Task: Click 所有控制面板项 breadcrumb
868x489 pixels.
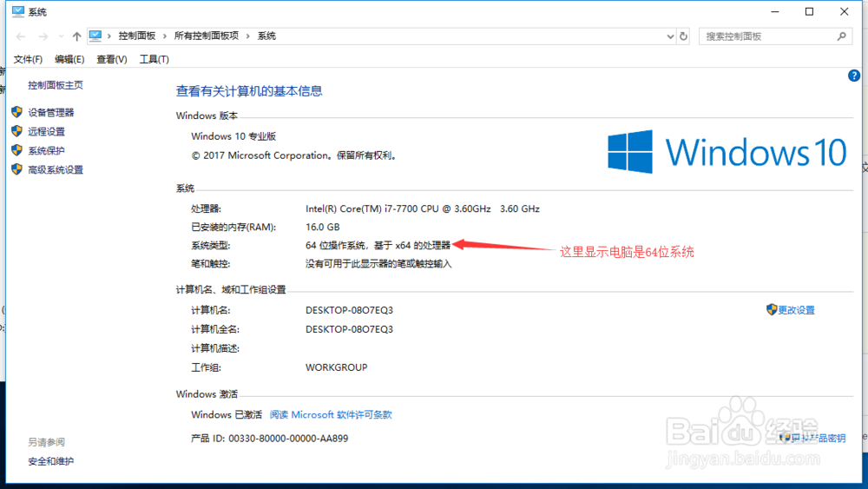Action: [x=207, y=36]
